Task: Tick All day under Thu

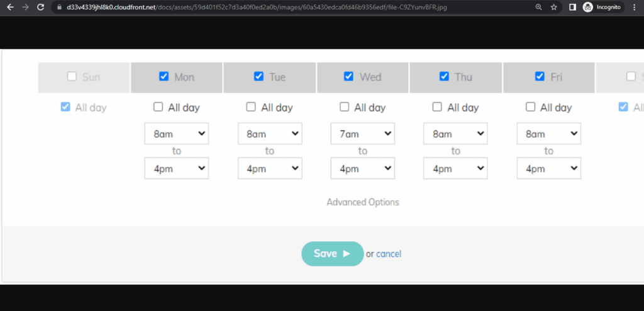Action: [x=438, y=107]
